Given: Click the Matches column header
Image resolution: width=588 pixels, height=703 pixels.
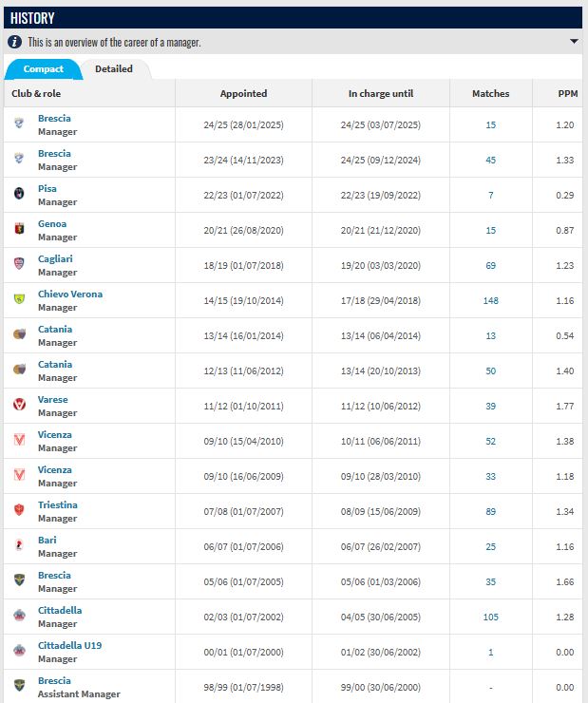Looking at the screenshot, I should click(491, 94).
